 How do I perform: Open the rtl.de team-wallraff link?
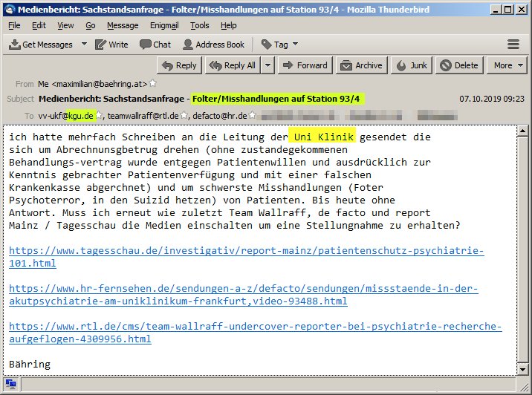point(255,333)
